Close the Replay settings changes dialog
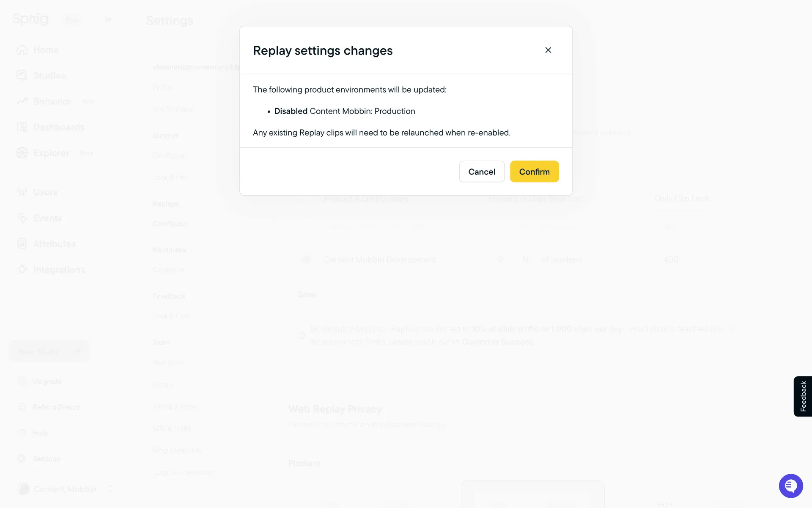 pyautogui.click(x=548, y=50)
